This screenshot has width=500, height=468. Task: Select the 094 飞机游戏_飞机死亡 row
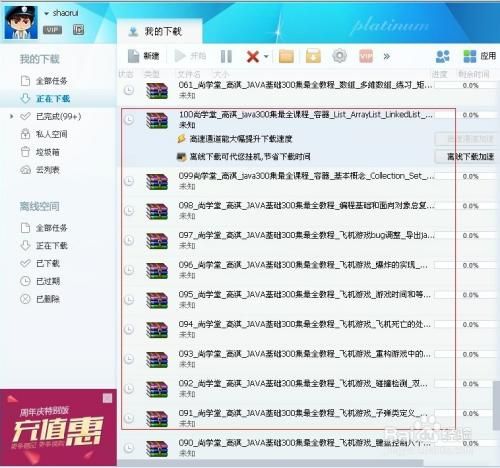tap(308, 329)
